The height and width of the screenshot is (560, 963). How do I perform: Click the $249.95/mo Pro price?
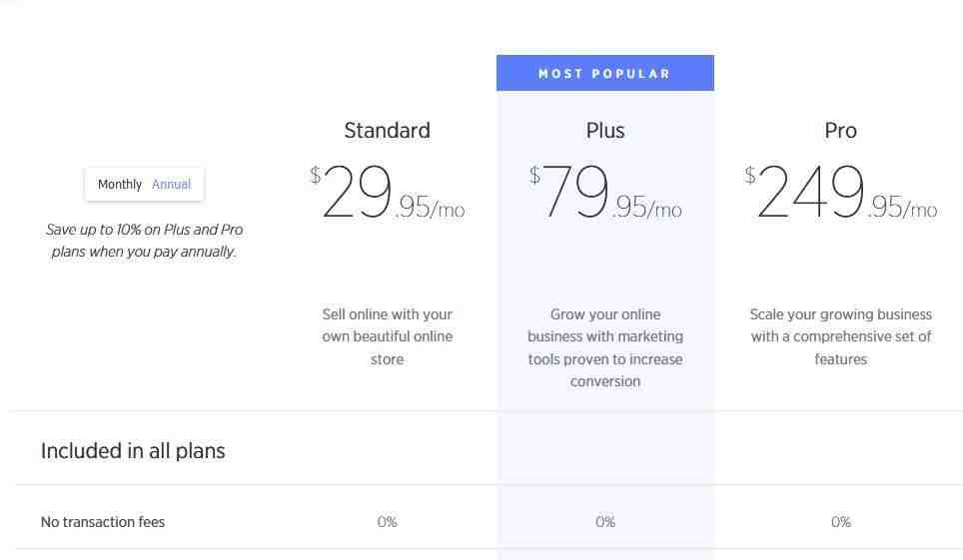(x=840, y=192)
